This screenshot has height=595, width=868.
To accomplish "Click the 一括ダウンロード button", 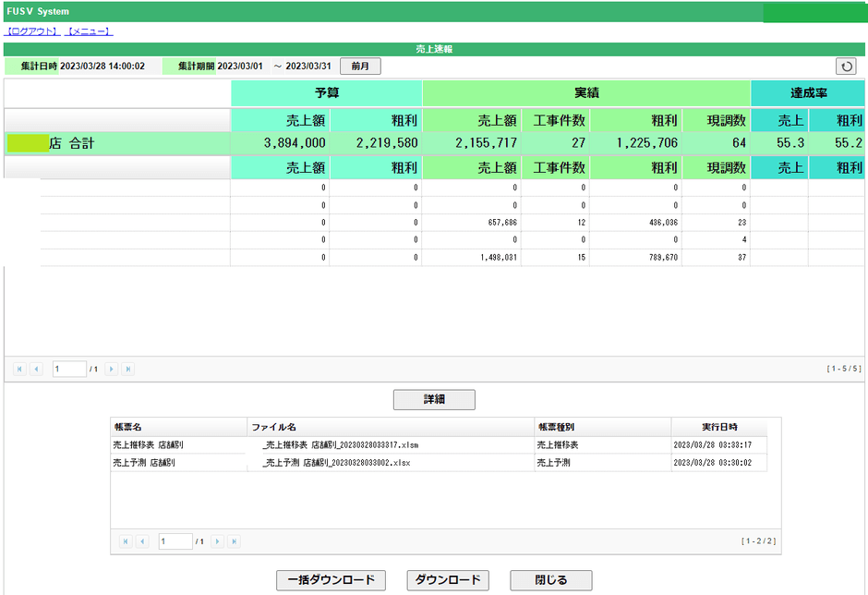I will click(331, 580).
